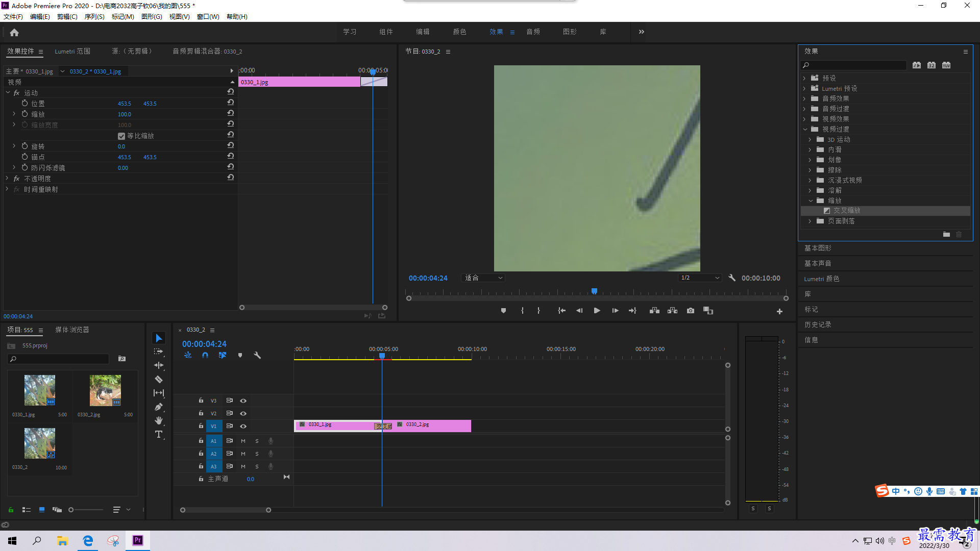Expand the 不透明度 effect
Viewport: 980px width, 551px height.
tap(7, 178)
